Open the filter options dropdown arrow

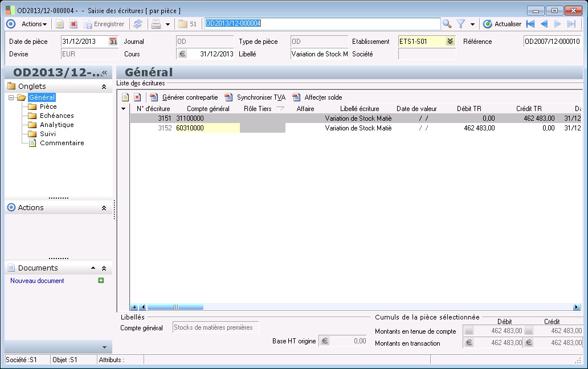pos(472,24)
